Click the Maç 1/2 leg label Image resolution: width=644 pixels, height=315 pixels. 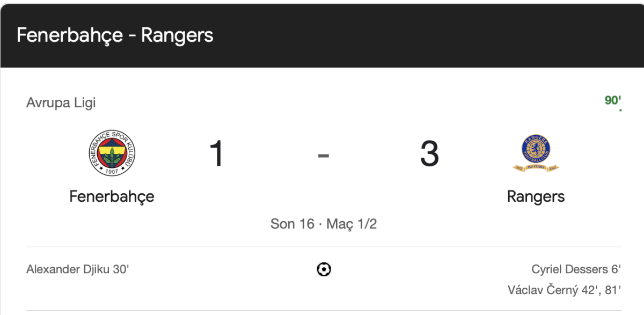pyautogui.click(x=352, y=224)
